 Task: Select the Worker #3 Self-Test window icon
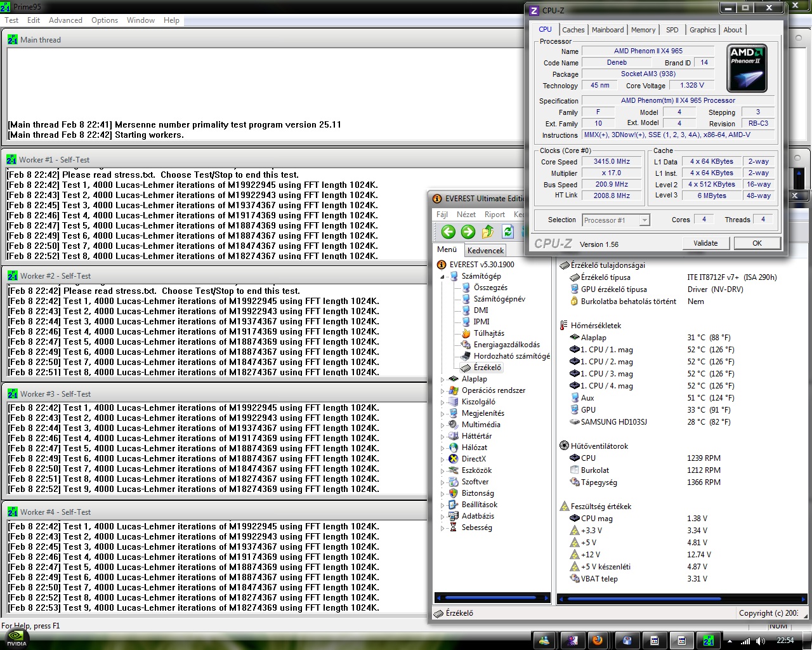coord(13,394)
